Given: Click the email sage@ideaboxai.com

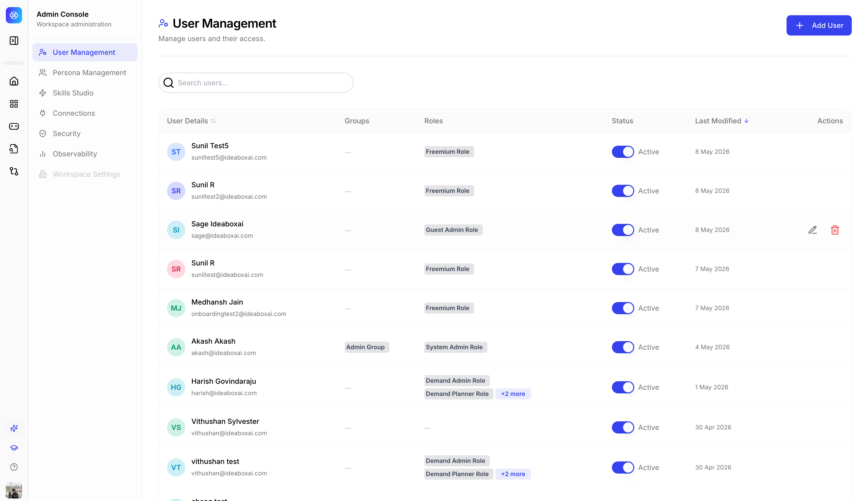Looking at the screenshot, I should (x=222, y=236).
